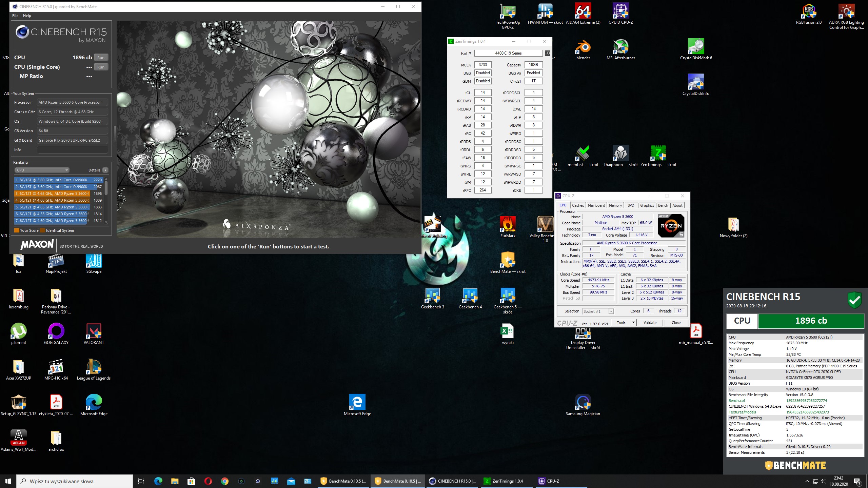
Task: Open Ranking CPU dropdown in Cinebench
Action: 42,170
